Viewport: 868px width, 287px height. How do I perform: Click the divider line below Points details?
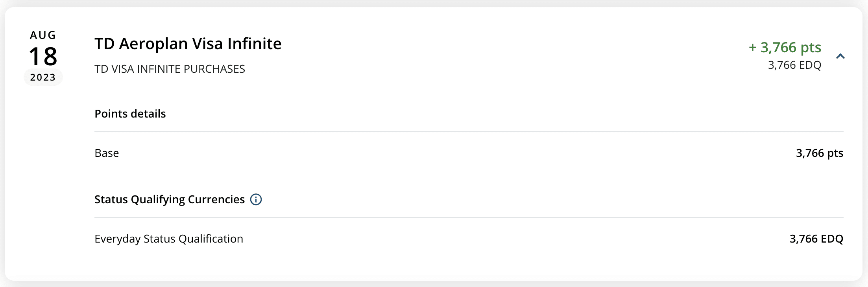click(468, 132)
